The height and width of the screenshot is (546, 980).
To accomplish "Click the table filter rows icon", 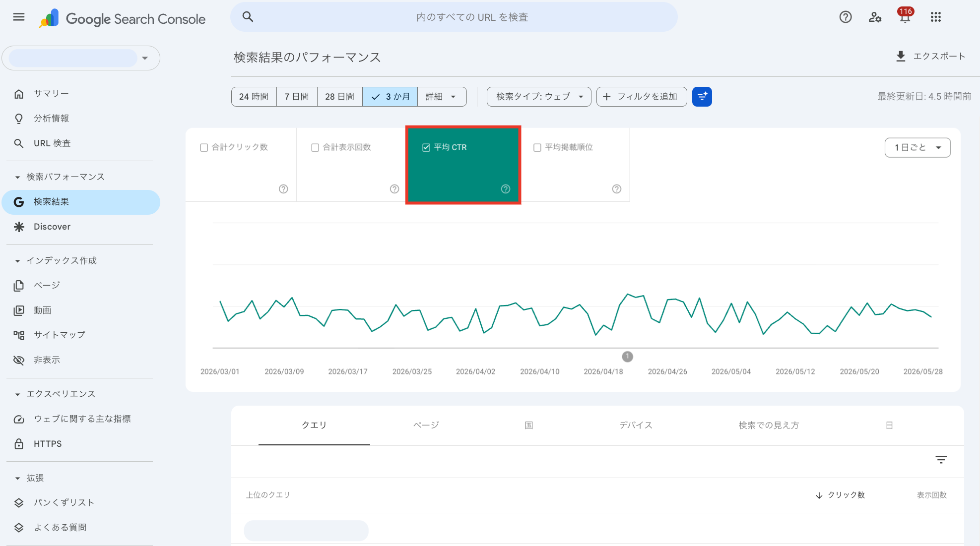I will (941, 460).
